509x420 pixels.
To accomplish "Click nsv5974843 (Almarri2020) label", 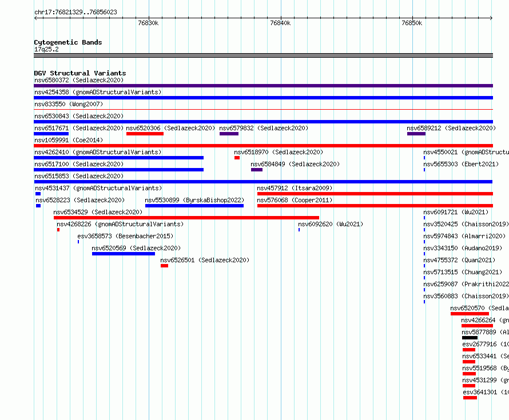I will click(x=464, y=236).
